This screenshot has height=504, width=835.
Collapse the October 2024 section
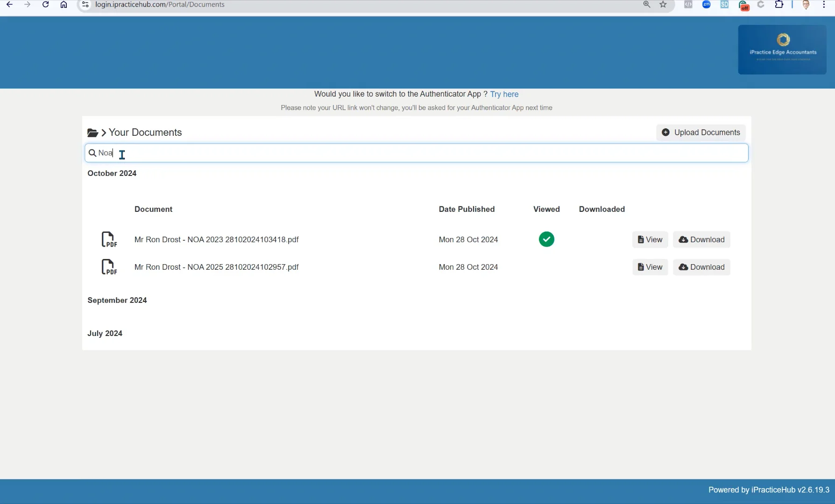click(112, 173)
